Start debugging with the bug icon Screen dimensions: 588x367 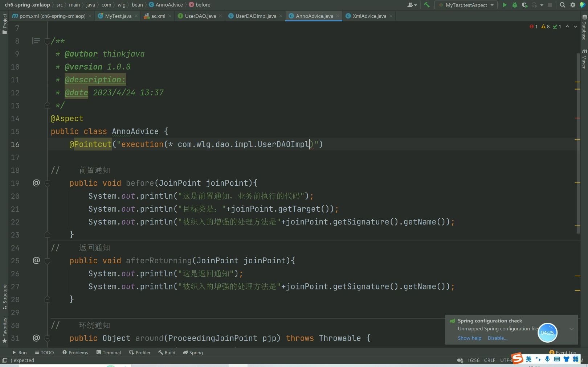point(515,5)
